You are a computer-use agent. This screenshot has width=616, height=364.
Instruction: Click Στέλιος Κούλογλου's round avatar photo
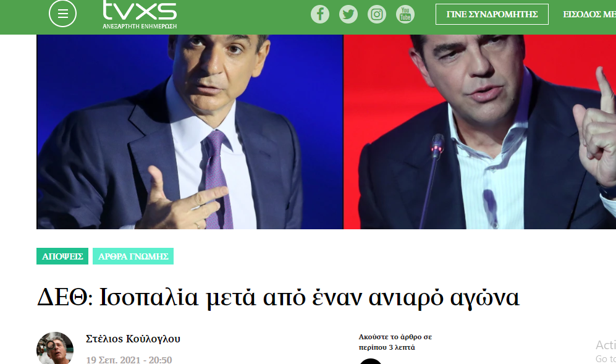coord(55,349)
